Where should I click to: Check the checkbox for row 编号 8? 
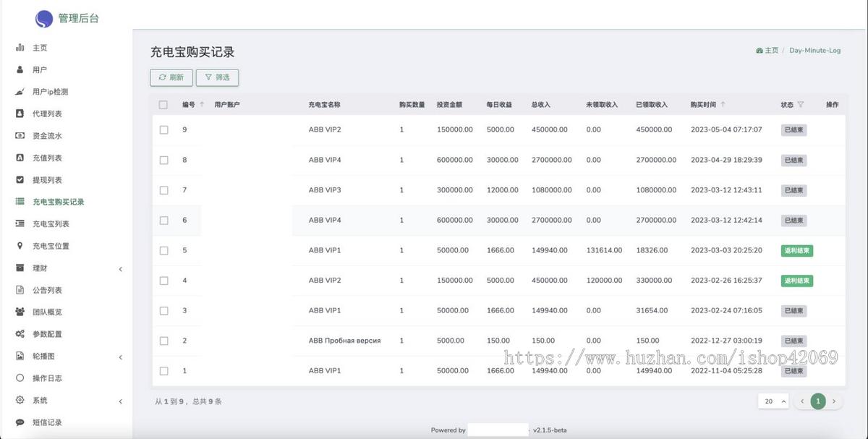163,160
